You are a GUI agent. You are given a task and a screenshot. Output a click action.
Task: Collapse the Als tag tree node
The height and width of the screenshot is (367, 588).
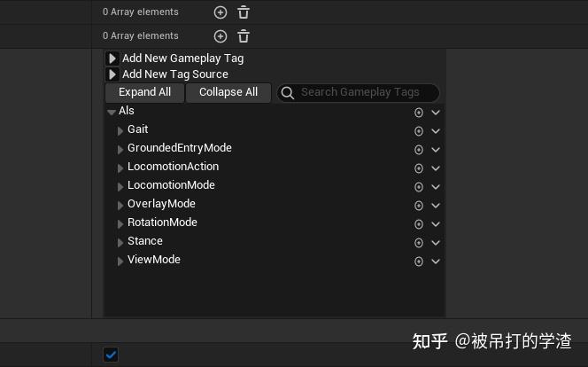(112, 113)
